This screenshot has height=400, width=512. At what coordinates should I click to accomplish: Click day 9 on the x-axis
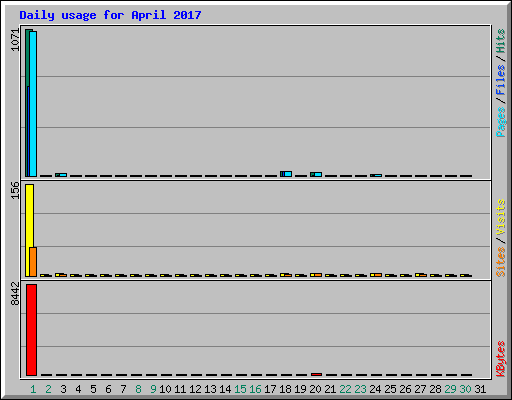pos(153,389)
